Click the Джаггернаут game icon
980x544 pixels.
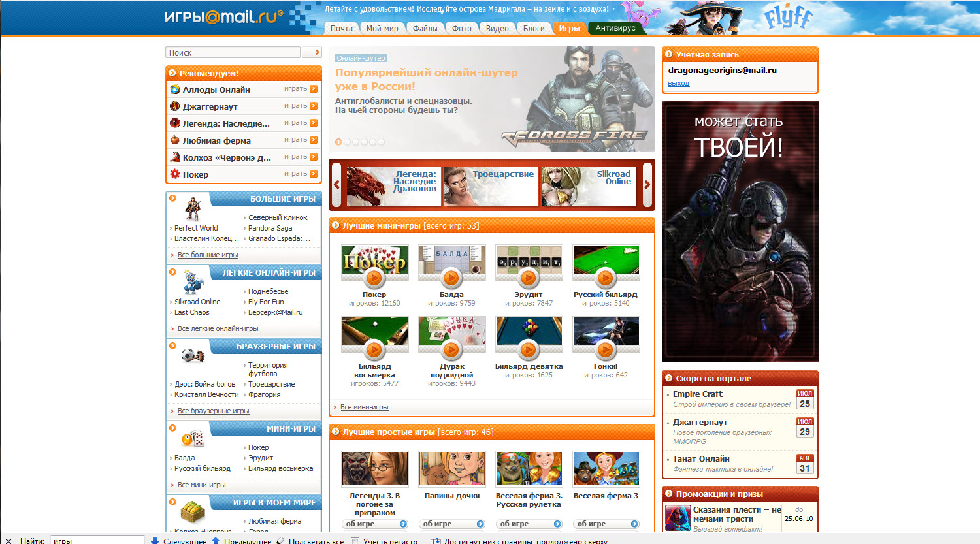tap(174, 106)
